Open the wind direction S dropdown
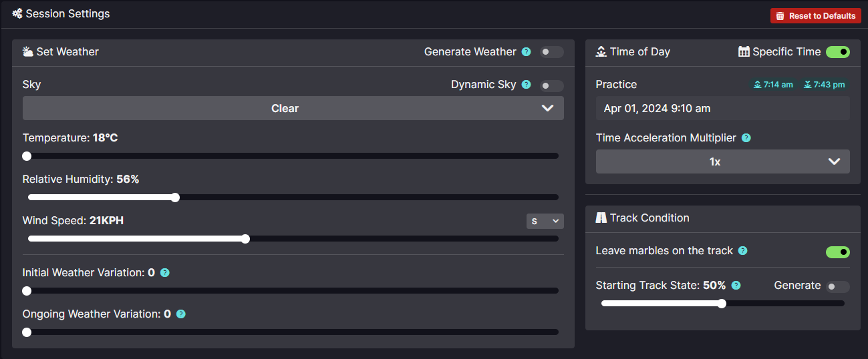This screenshot has width=868, height=359. pos(545,221)
